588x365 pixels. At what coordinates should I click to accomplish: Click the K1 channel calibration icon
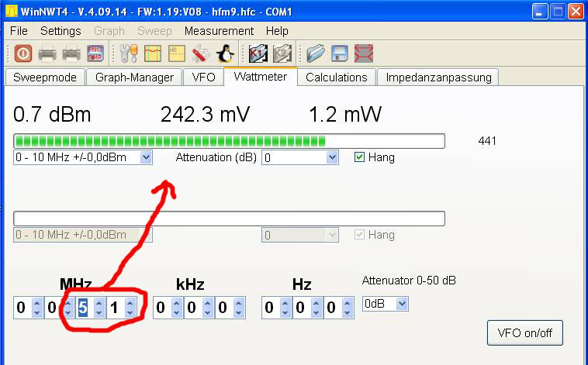point(257,53)
